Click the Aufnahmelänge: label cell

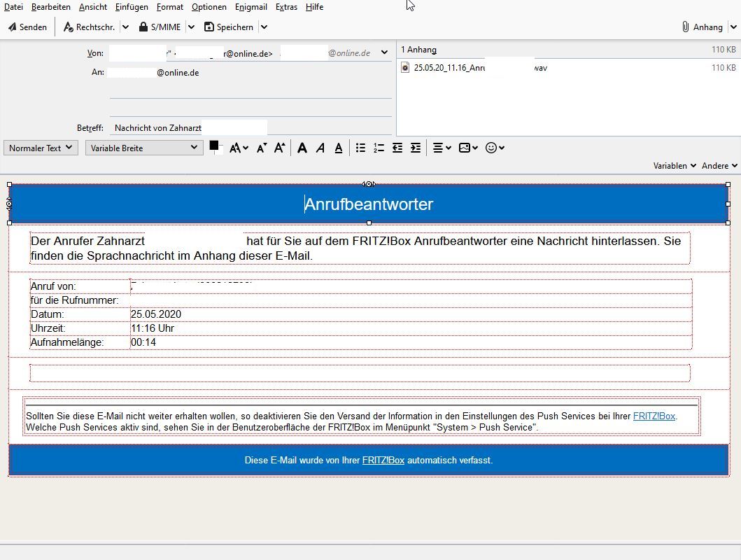pos(80,342)
